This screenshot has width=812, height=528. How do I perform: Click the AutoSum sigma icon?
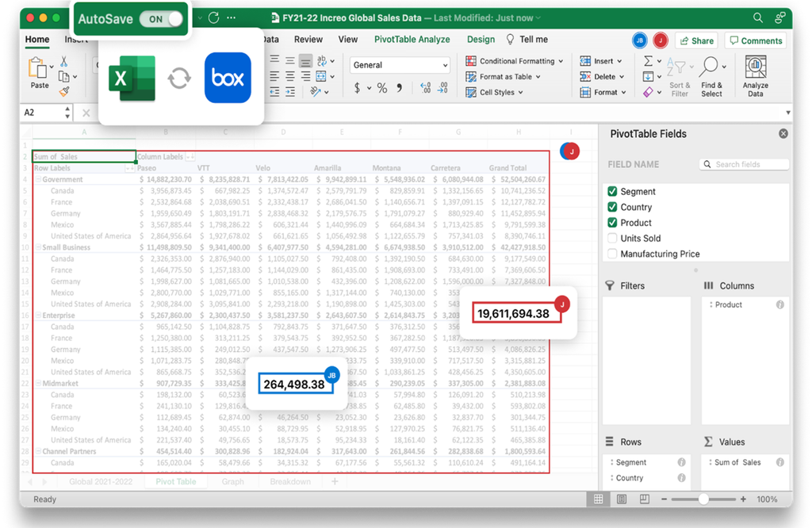click(648, 61)
